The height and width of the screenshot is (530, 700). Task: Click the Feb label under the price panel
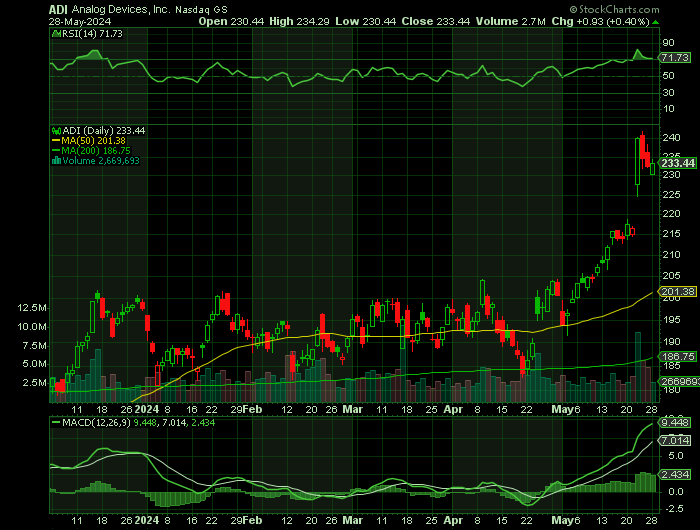pyautogui.click(x=253, y=409)
